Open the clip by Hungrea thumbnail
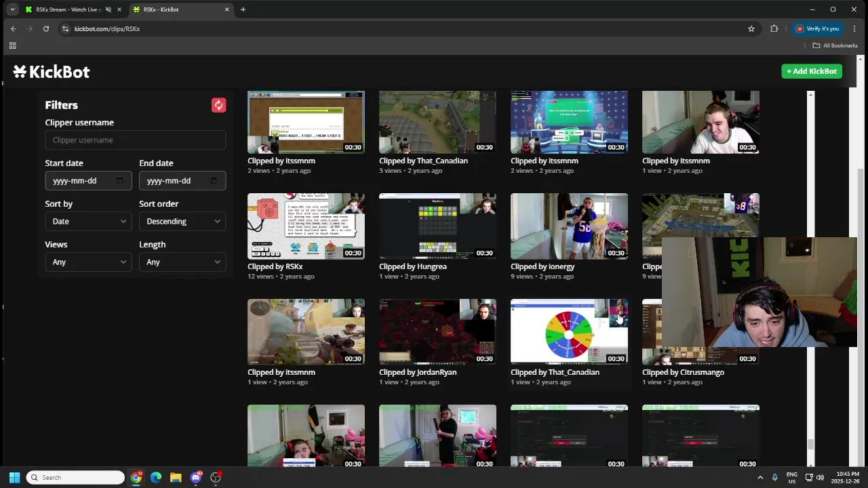Viewport: 868px width, 488px height. [x=437, y=226]
